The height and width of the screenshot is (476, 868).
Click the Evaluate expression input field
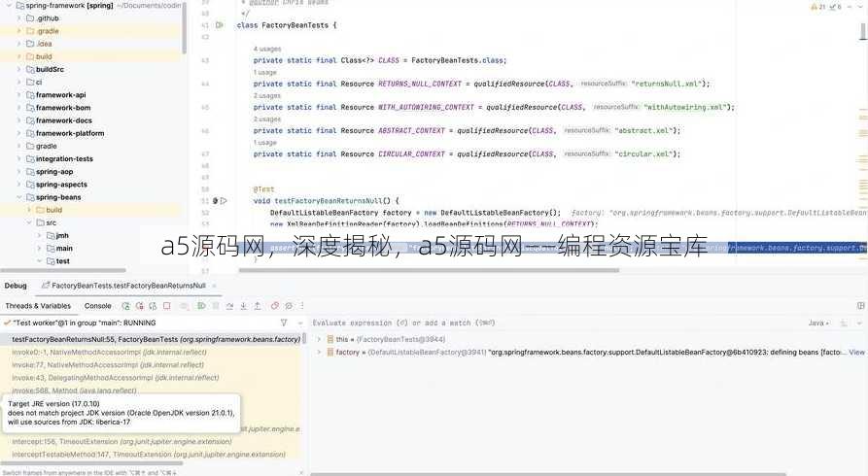pyautogui.click(x=556, y=323)
